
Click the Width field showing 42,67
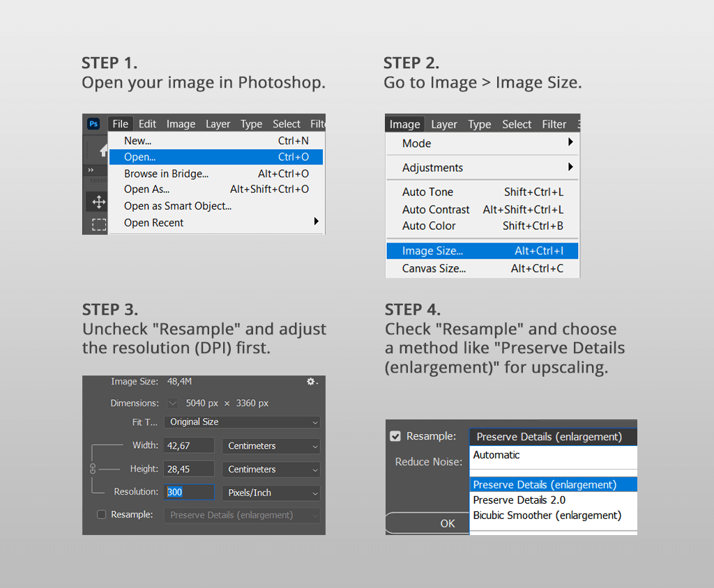[189, 446]
